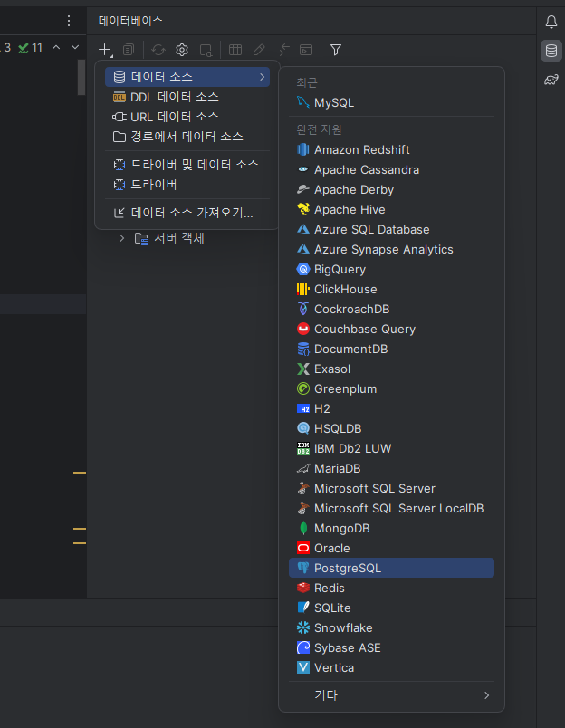Open Notifications bell in right sidebar
The height and width of the screenshot is (728, 565).
pos(551,22)
